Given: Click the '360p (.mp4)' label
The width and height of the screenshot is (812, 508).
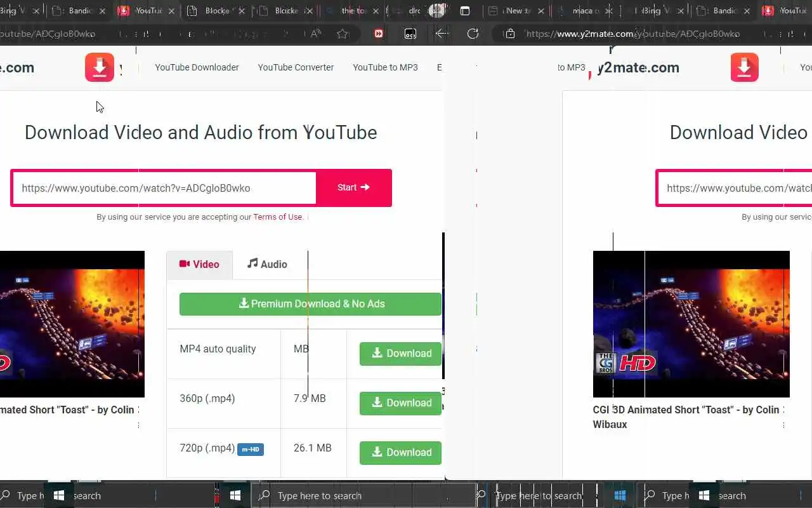Looking at the screenshot, I should (x=207, y=399).
